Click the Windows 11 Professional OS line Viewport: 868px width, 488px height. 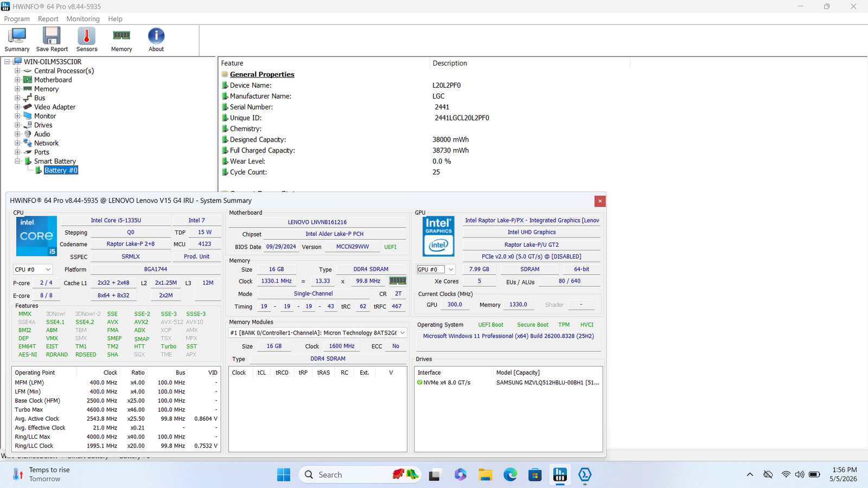click(x=508, y=336)
